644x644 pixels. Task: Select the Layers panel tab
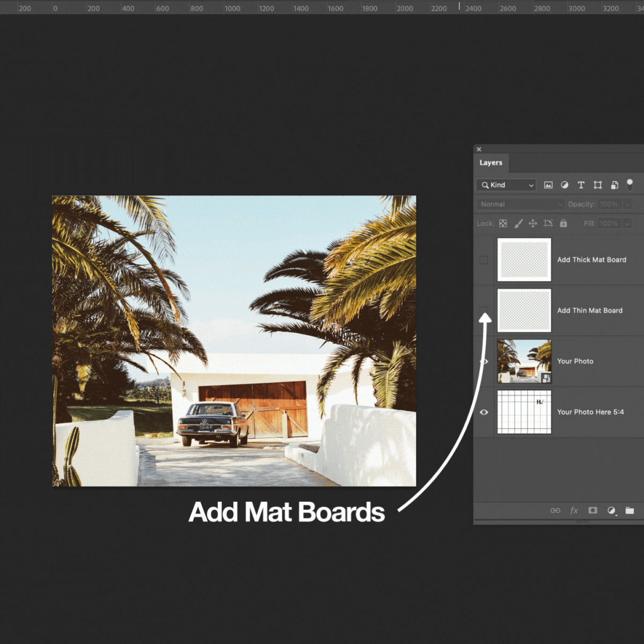pos(491,163)
